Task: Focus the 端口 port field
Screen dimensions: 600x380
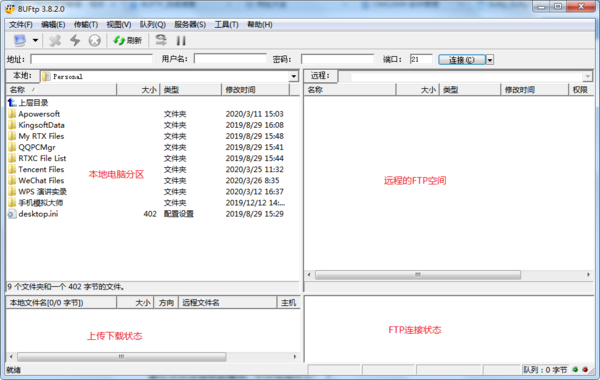Action: pos(421,59)
